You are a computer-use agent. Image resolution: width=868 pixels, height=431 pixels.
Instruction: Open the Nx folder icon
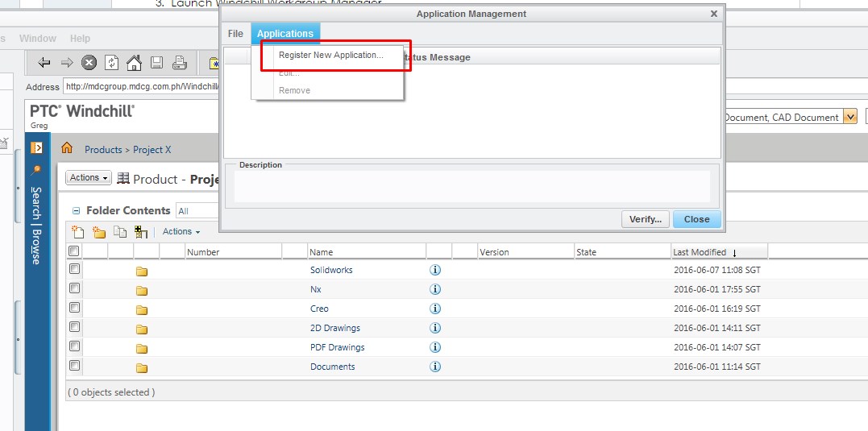(143, 291)
